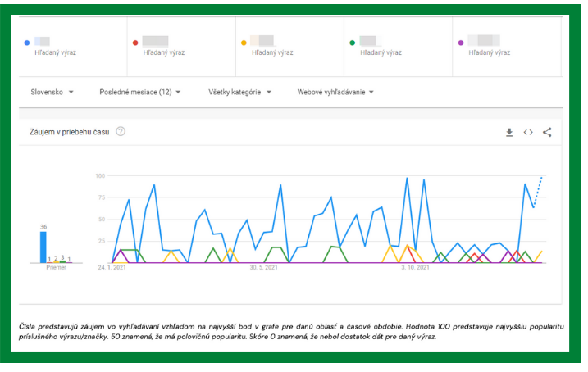This screenshot has width=588, height=372.
Task: Select the red search term card
Action: click(181, 47)
